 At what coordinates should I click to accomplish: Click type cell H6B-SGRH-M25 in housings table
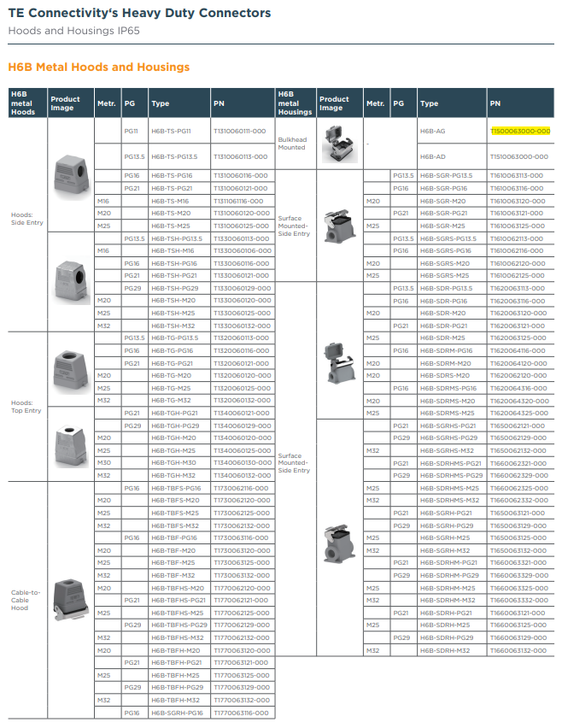445,537
